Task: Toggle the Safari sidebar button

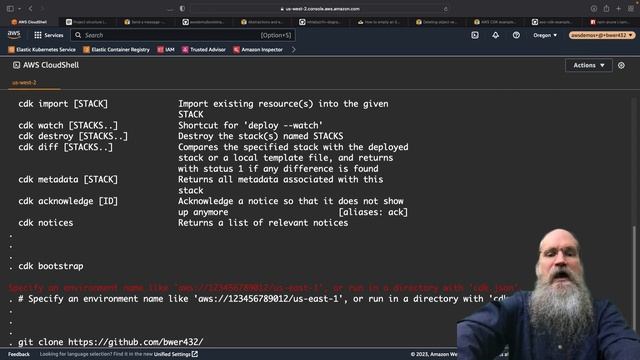Action: coord(10,9)
